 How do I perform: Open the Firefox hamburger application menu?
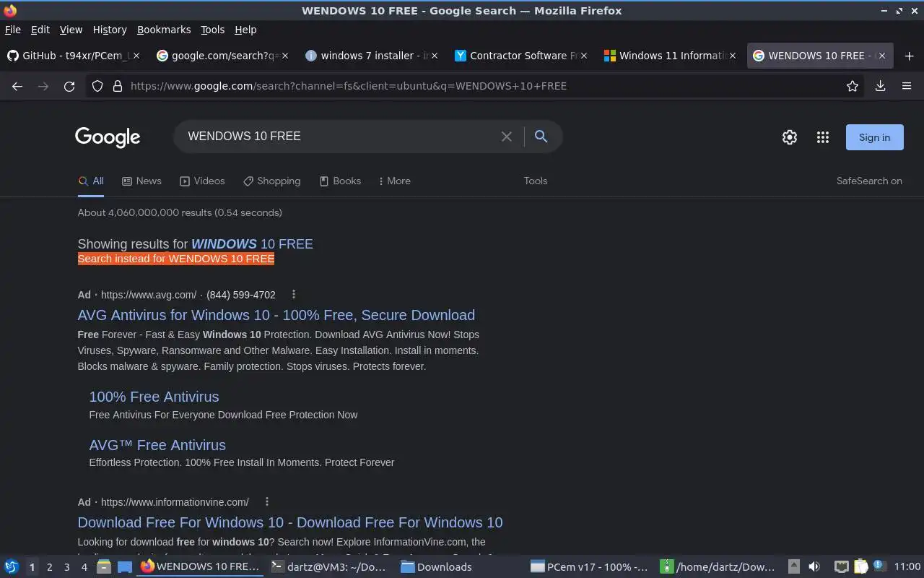(x=907, y=86)
